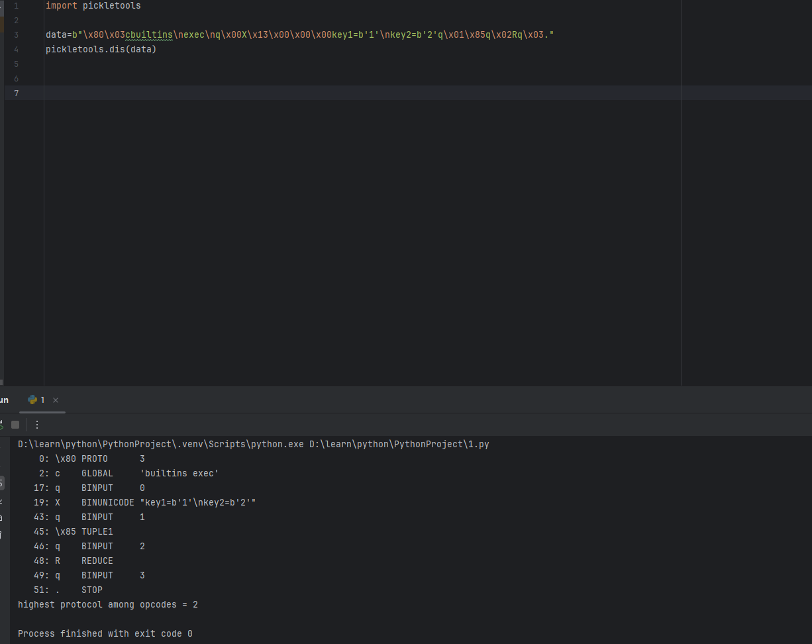Rerun the script with the green arrow
Screen dimensions: 812x644
[x=2, y=425]
